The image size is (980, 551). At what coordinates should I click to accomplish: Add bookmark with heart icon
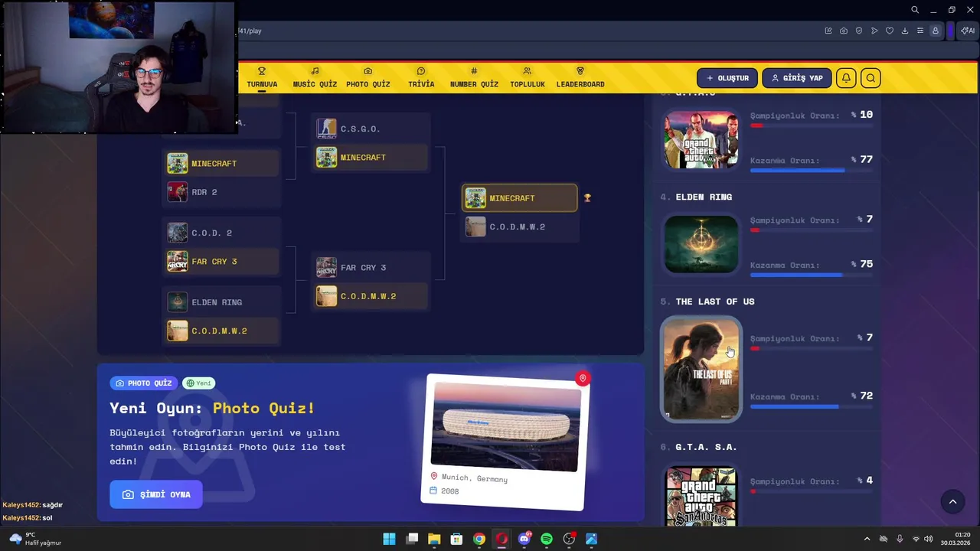click(x=890, y=31)
